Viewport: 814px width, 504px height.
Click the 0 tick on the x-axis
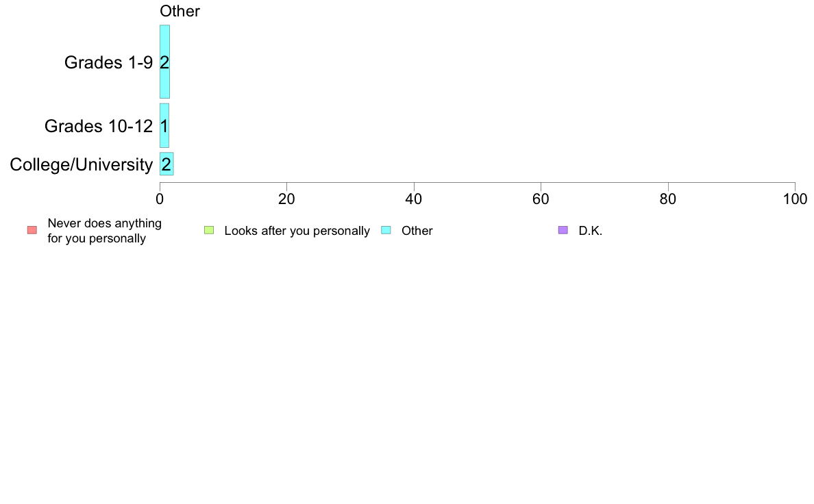point(160,199)
